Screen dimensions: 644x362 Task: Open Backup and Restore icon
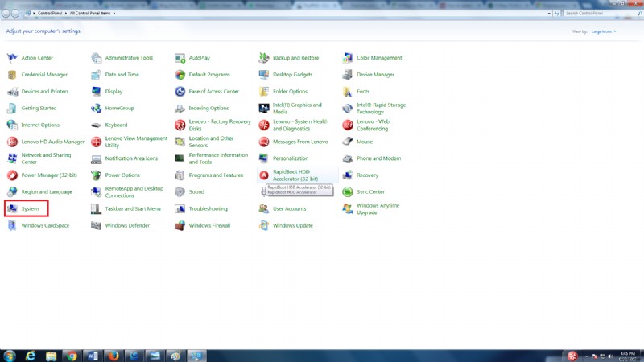(x=264, y=58)
